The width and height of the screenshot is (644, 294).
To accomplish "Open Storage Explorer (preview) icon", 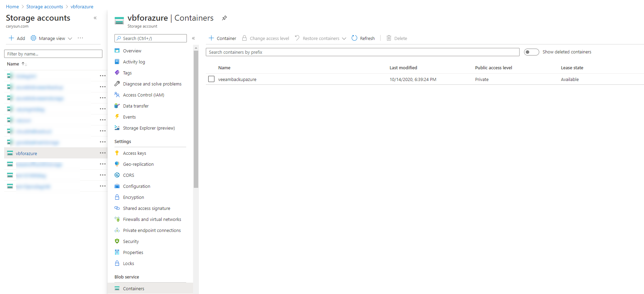I will (x=117, y=128).
